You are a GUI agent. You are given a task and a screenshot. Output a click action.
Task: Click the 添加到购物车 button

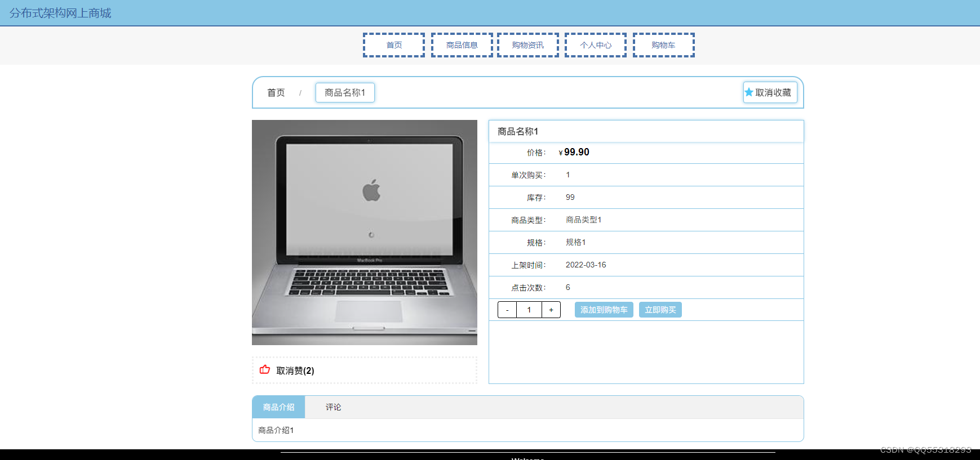pos(604,310)
